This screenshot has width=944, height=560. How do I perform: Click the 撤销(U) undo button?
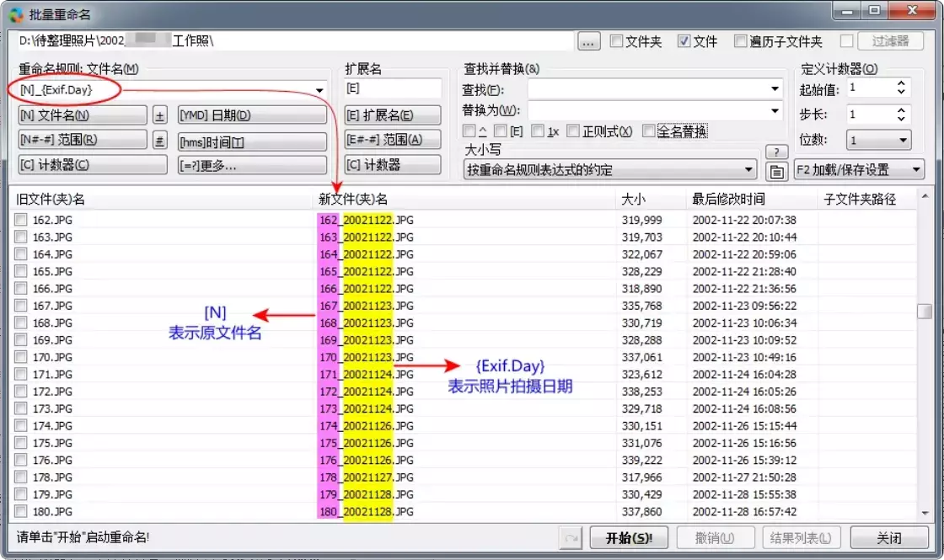click(716, 537)
